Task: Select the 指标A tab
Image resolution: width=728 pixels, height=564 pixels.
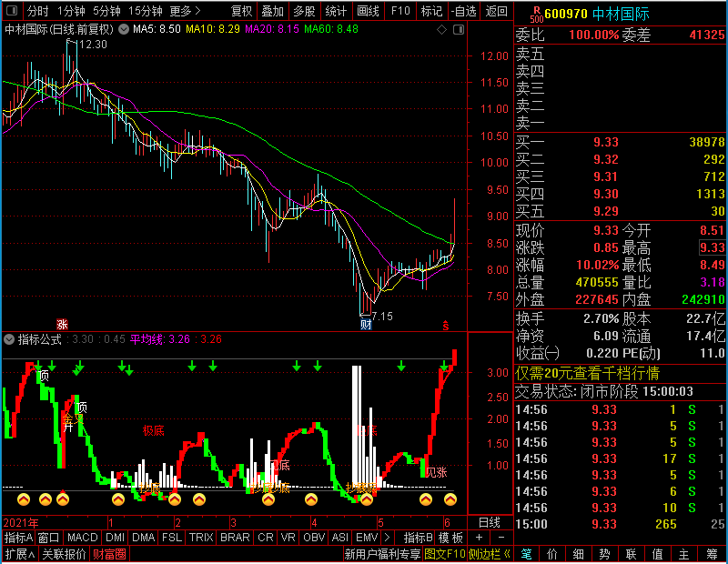Action: [18, 538]
